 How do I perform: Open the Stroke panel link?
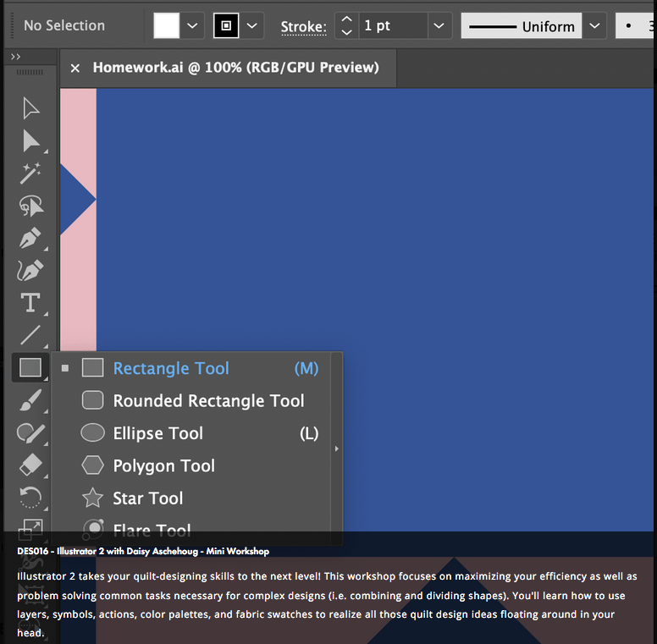pyautogui.click(x=303, y=26)
